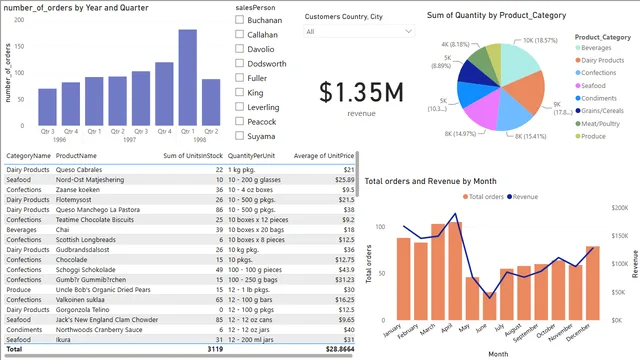The height and width of the screenshot is (360, 640).
Task: Click the Revenue legend marker
Action: (509, 197)
